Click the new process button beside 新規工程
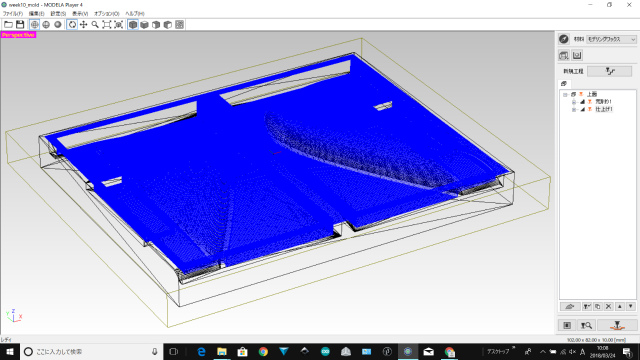The width and height of the screenshot is (640, 360). click(610, 71)
